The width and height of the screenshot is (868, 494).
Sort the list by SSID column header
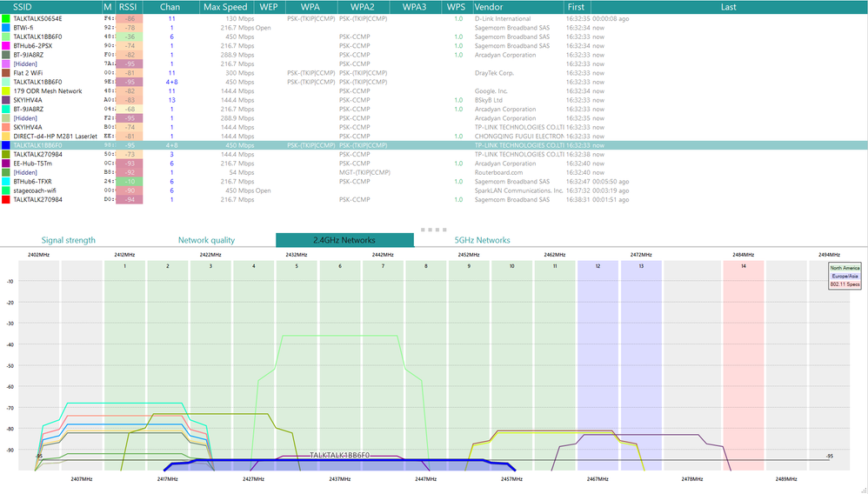51,7
